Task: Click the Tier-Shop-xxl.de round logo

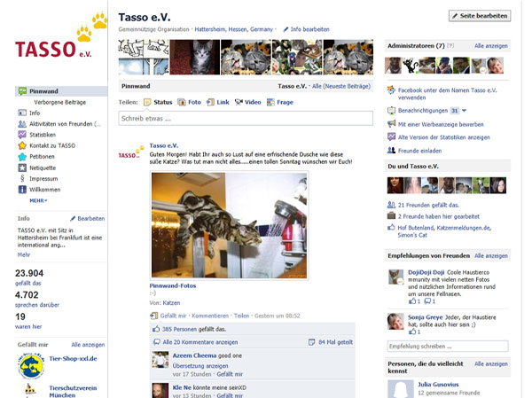Action: (31, 366)
